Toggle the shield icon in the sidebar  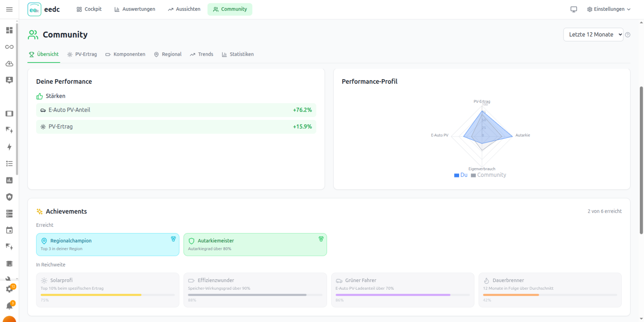tap(9, 197)
